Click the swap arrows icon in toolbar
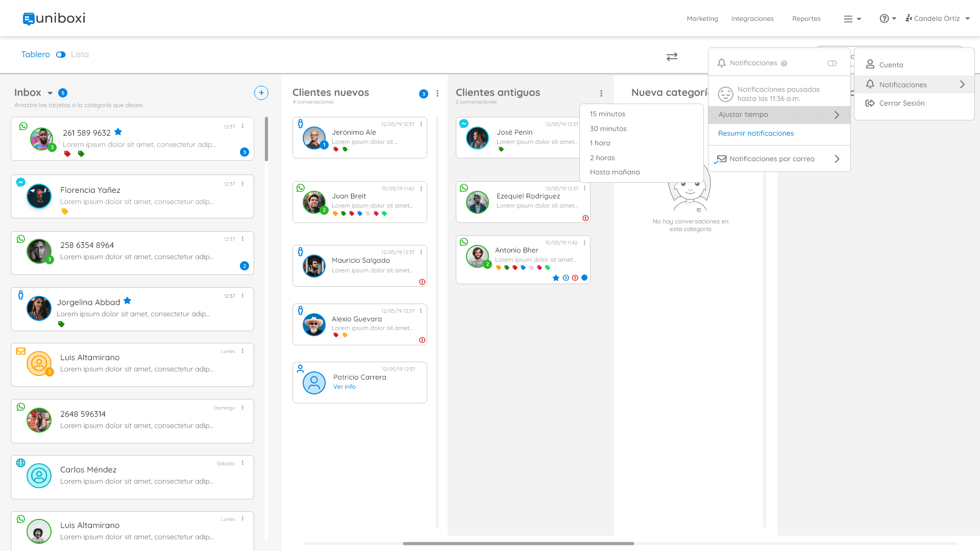Image resolution: width=980 pixels, height=551 pixels. click(672, 57)
